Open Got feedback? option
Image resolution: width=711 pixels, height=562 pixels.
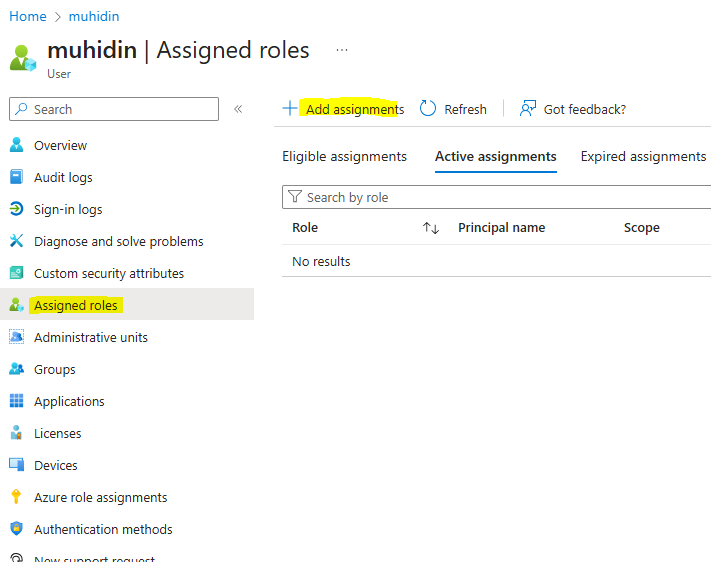(573, 109)
